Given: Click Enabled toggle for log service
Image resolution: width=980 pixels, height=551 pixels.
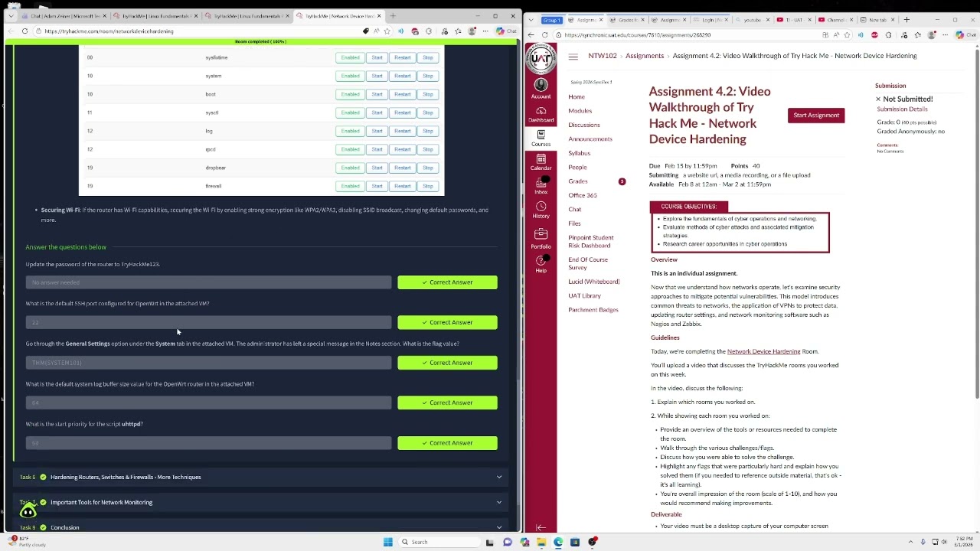Looking at the screenshot, I should (x=350, y=131).
